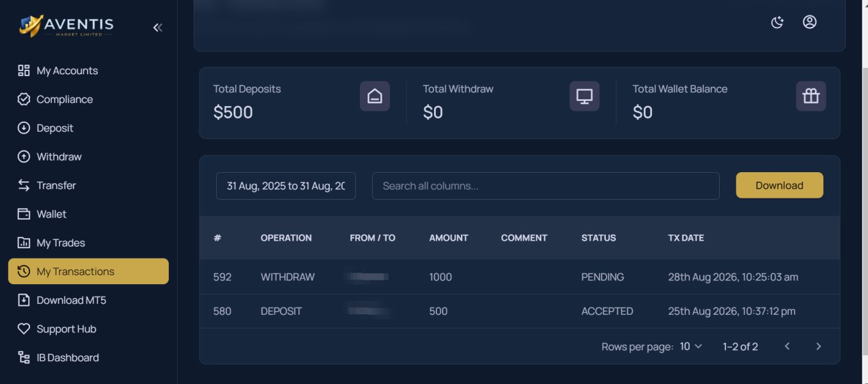Open the date range picker field

point(286,186)
